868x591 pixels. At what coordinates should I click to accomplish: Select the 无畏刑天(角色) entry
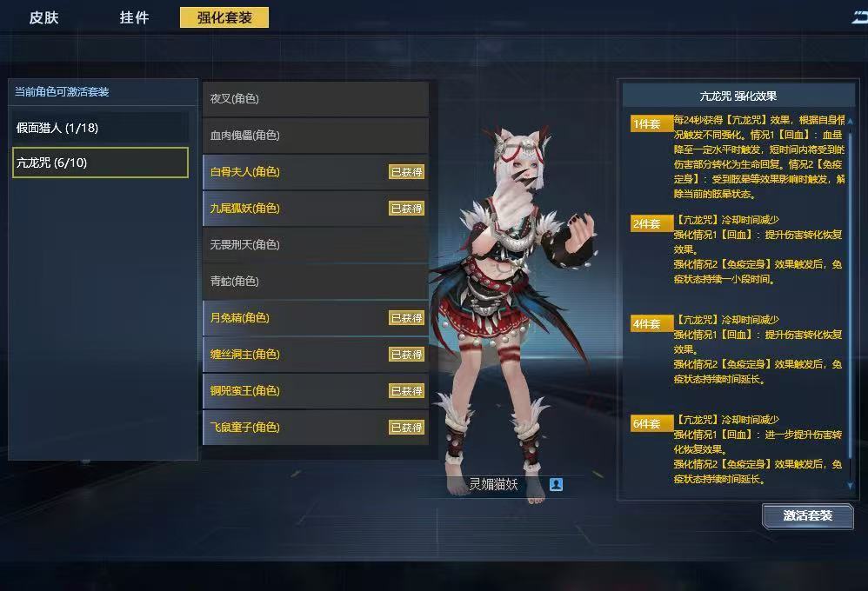point(316,244)
